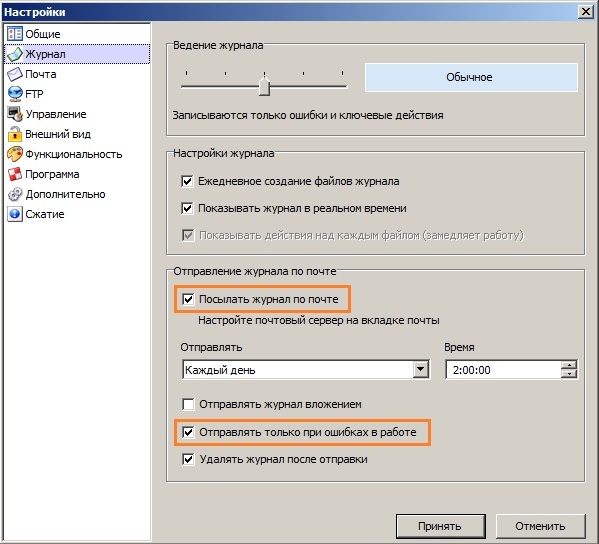This screenshot has width=599, height=544.
Task: Click the Отменить button
Action: (x=540, y=526)
